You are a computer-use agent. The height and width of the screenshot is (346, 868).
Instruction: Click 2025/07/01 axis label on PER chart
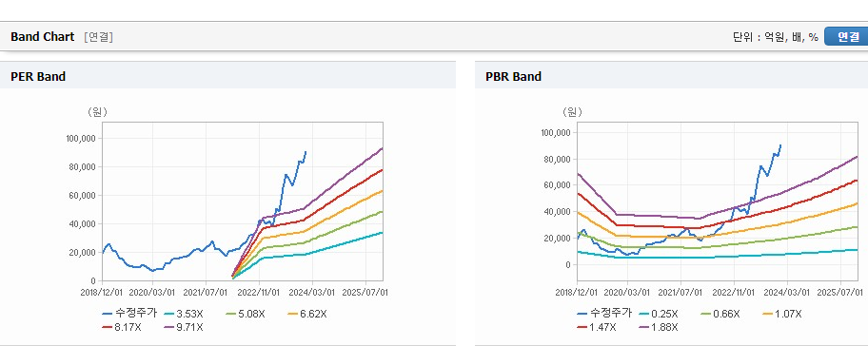pos(365,292)
